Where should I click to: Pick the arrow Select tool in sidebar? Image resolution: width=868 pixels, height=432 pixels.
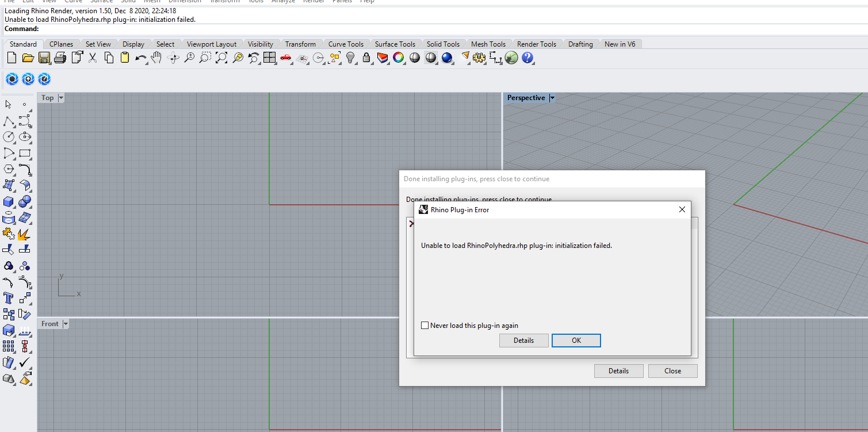pos(9,105)
